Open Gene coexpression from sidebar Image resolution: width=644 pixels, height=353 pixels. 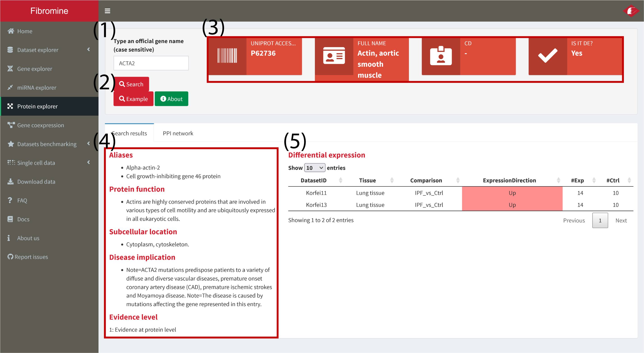pyautogui.click(x=49, y=125)
